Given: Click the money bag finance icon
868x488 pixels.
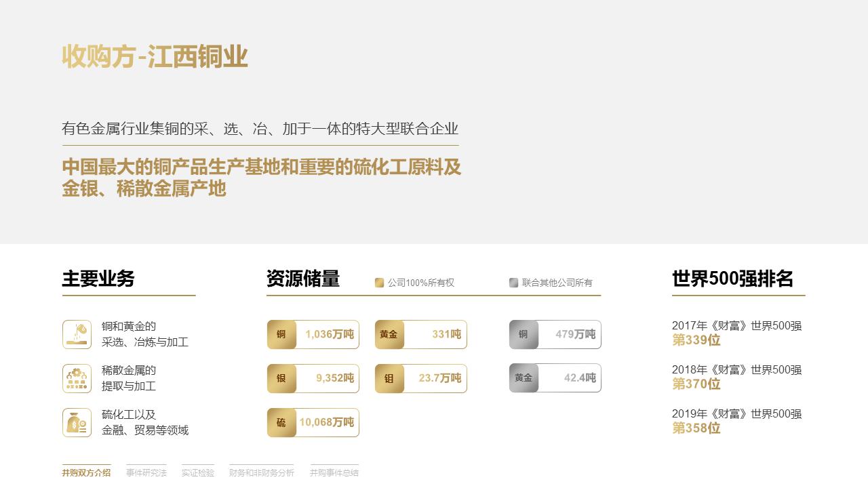Looking at the screenshot, I should point(77,422).
